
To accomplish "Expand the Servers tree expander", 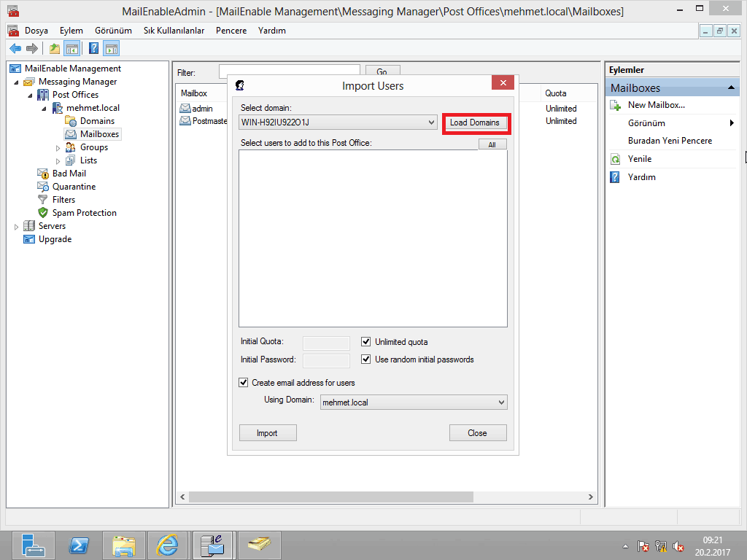I will pos(16,227).
